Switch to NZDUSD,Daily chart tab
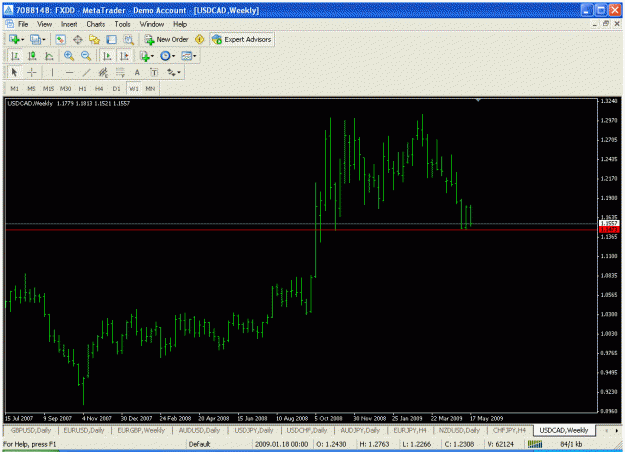Image resolution: width=625 pixels, height=452 pixels. point(459,430)
